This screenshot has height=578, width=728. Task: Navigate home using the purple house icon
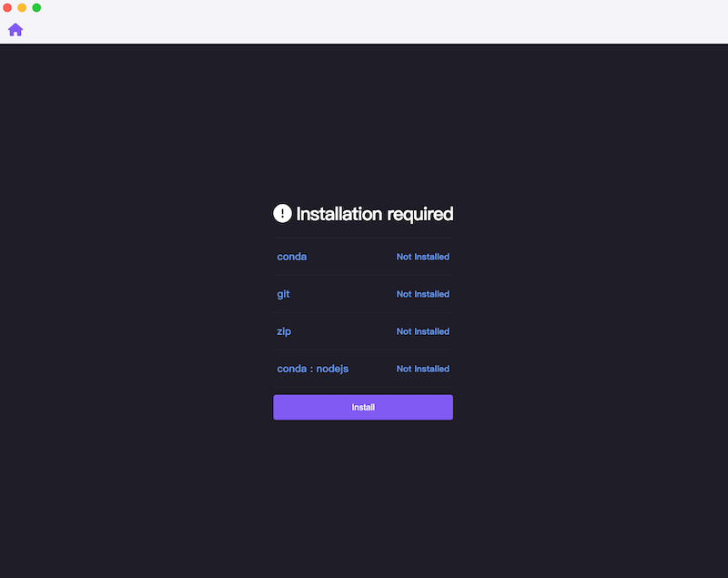click(15, 29)
